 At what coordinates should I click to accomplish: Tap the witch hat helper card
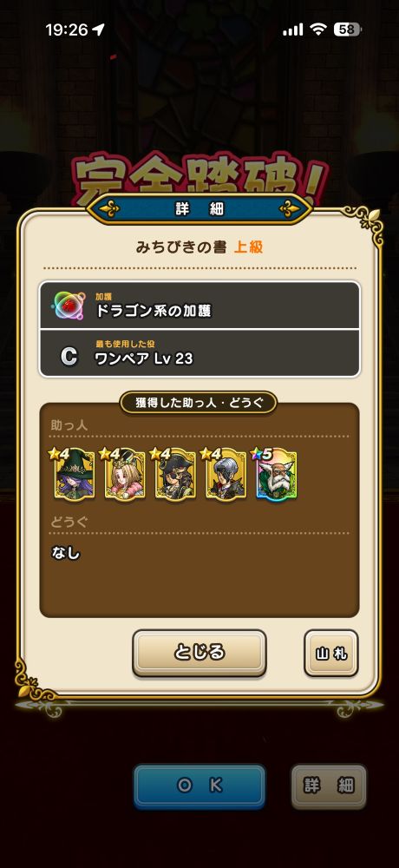[x=75, y=474]
